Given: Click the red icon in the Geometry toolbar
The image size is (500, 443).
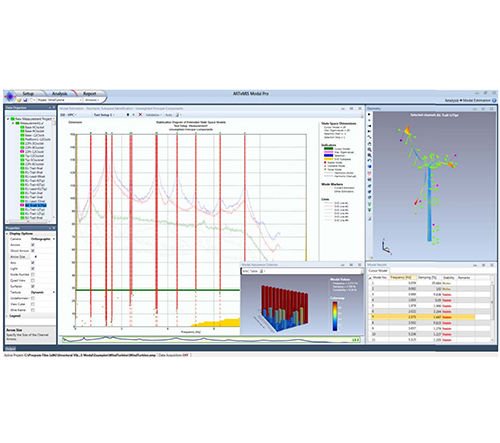Looking at the screenshot, I should 369,173.
